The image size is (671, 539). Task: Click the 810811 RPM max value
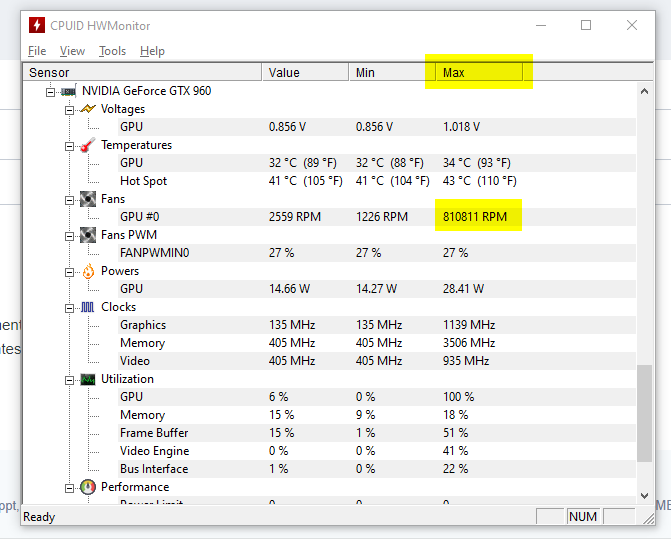(475, 217)
